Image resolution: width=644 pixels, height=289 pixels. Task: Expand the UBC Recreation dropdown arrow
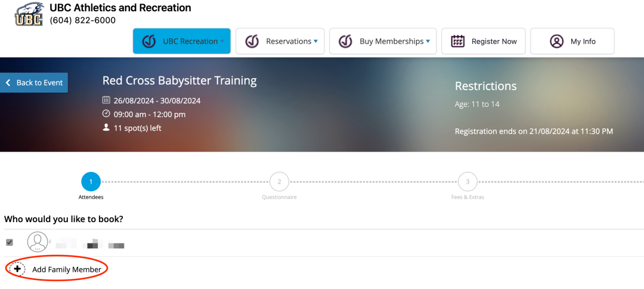(222, 42)
